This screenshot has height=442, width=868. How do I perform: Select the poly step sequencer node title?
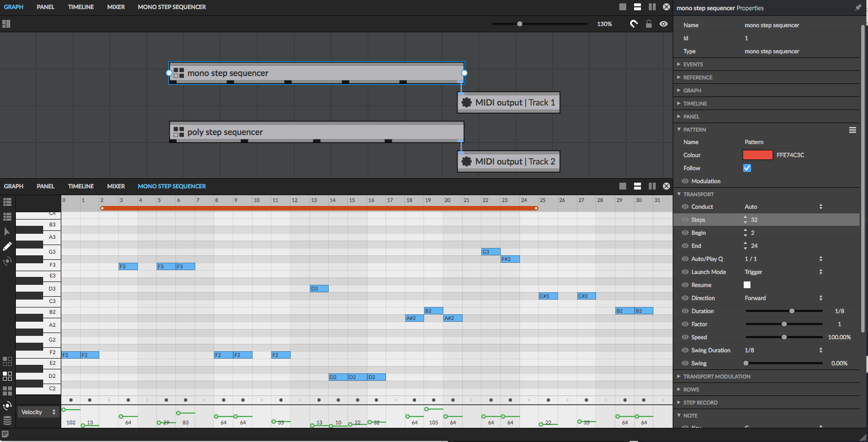225,132
